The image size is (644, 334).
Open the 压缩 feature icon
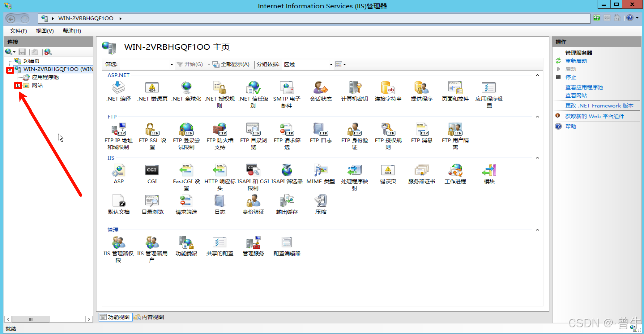coord(320,205)
